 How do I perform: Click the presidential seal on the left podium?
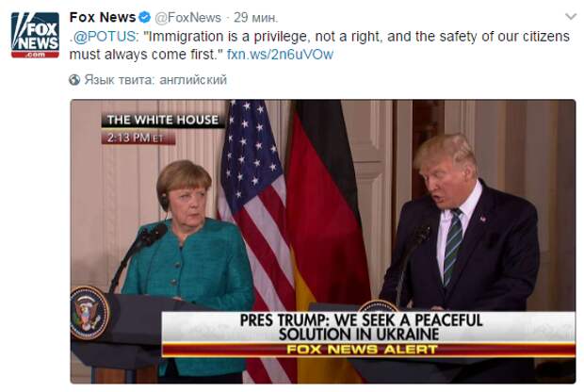pyautogui.click(x=89, y=313)
